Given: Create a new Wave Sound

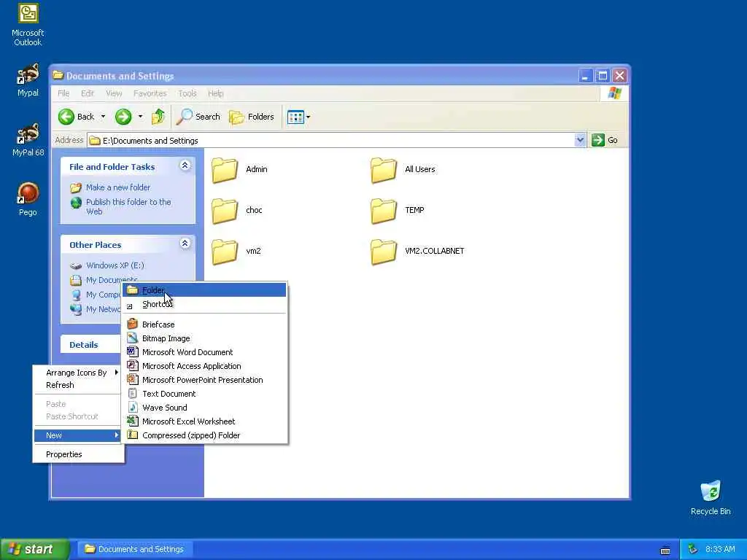Looking at the screenshot, I should (x=204, y=408).
